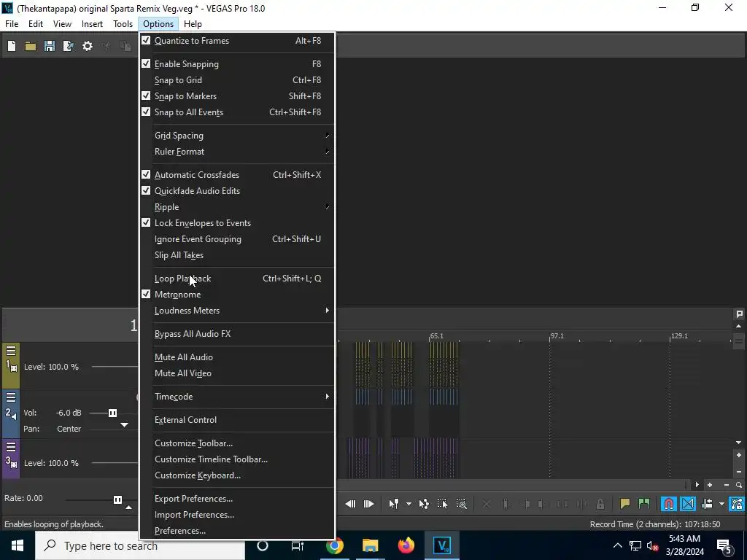Click the Windows Start button
Viewport: 747px width, 560px height.
tap(18, 545)
